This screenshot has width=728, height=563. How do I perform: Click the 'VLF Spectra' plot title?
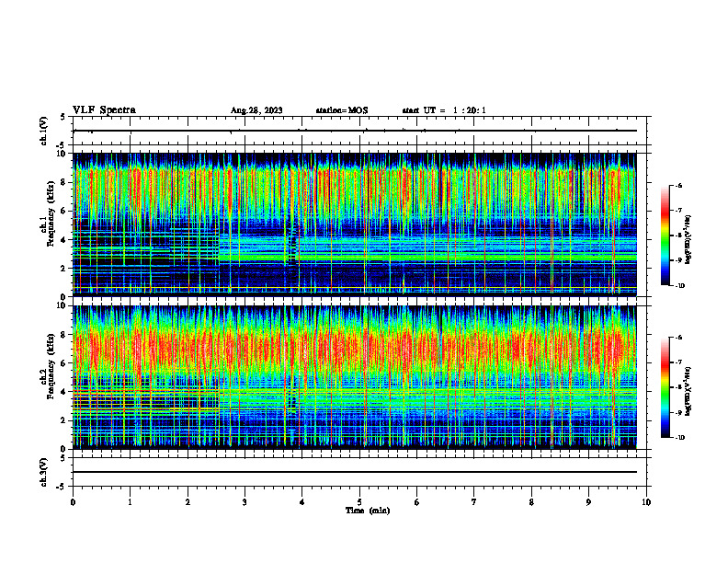tap(104, 110)
